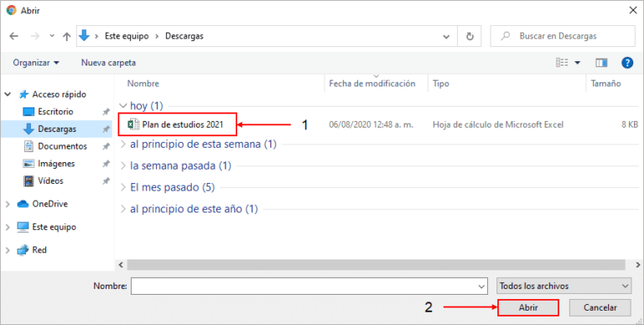
Task: Refresh the Descargas folder view
Action: 470,36
